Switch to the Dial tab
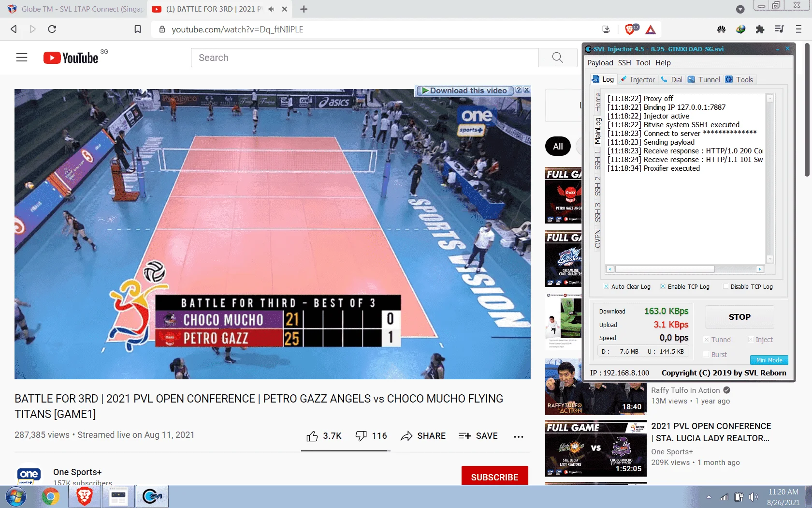The height and width of the screenshot is (508, 812). (672, 80)
